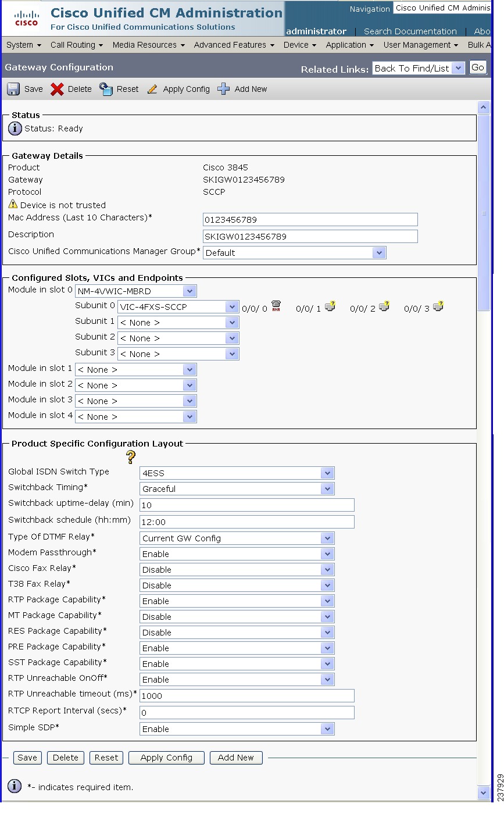
Task: Expand the Cisco Unified Communications Manager Group dropdown
Action: pyautogui.click(x=379, y=253)
